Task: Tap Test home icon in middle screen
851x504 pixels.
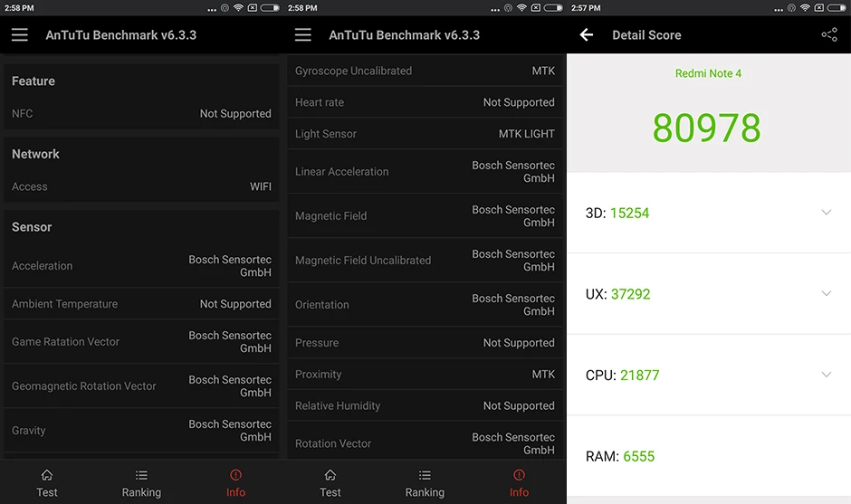Action: 330,475
